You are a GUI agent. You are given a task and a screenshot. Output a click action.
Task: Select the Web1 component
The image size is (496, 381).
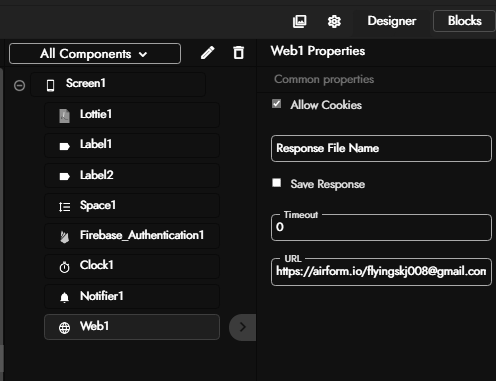(x=132, y=327)
